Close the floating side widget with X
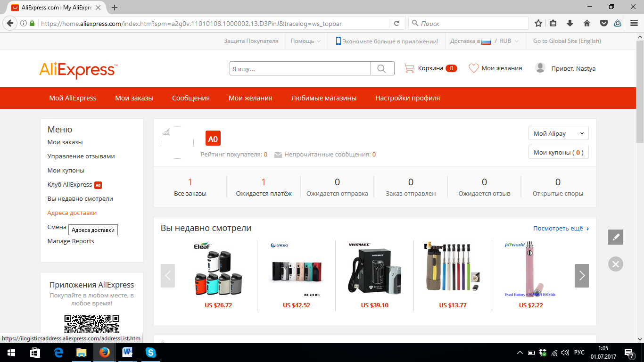 coord(615,264)
